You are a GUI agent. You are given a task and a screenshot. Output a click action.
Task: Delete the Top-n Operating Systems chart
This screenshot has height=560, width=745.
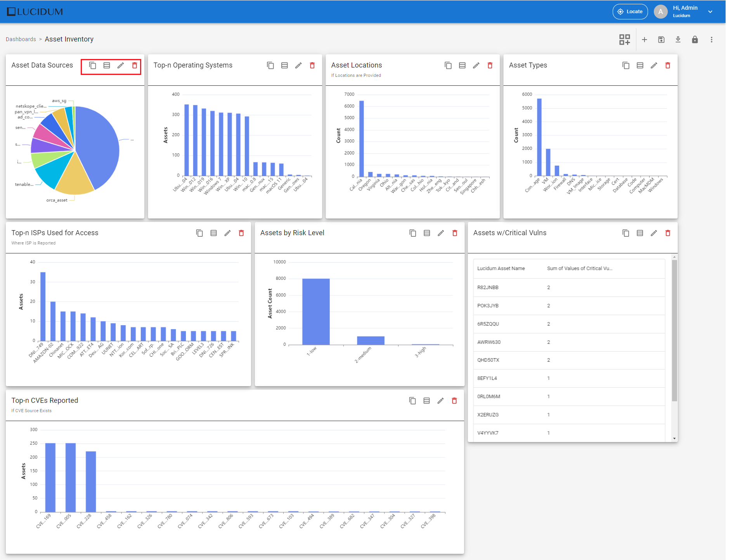pyautogui.click(x=312, y=65)
